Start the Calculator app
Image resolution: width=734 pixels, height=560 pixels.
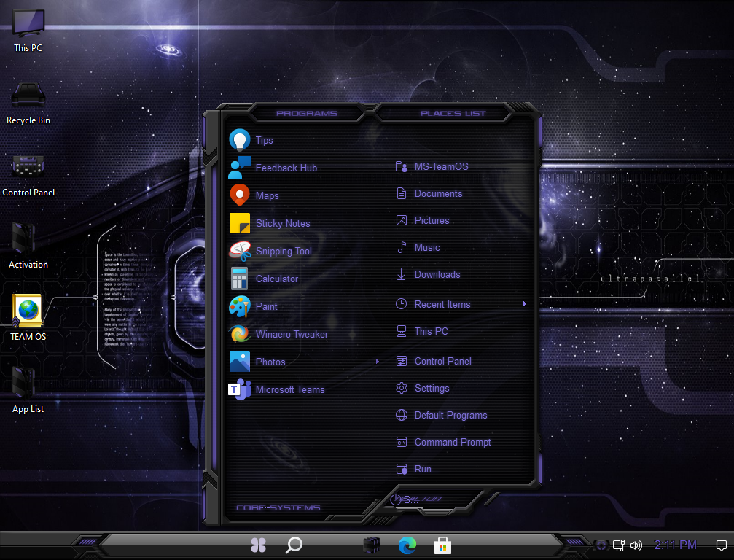click(276, 279)
